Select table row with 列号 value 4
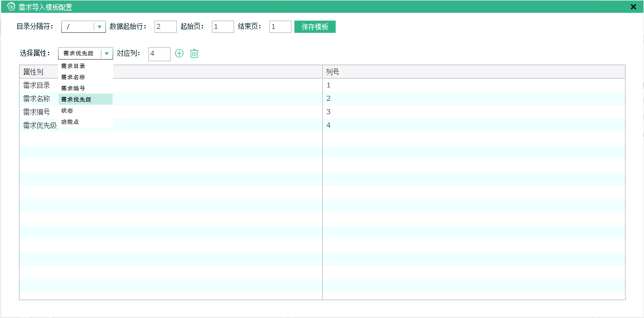The image size is (644, 318). tap(473, 125)
